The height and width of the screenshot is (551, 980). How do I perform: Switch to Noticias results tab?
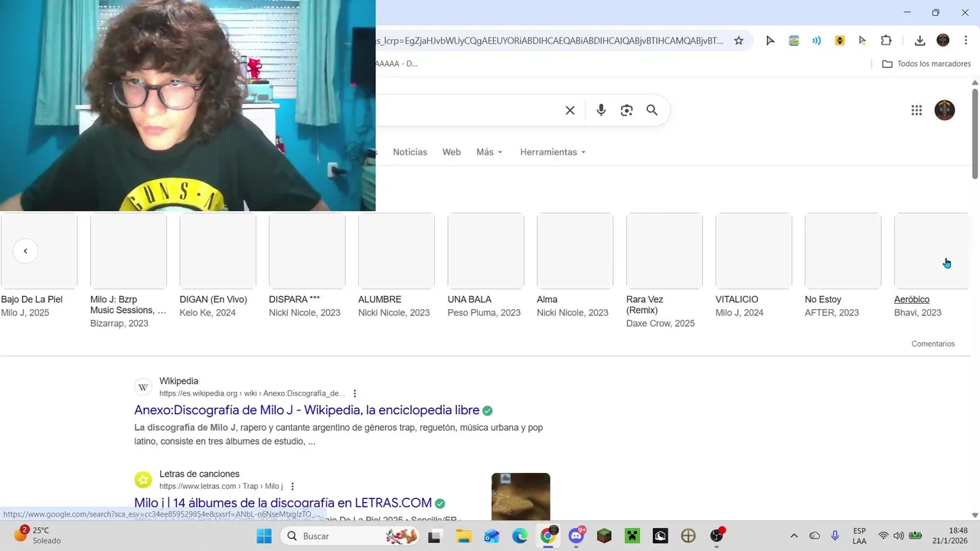[410, 152]
